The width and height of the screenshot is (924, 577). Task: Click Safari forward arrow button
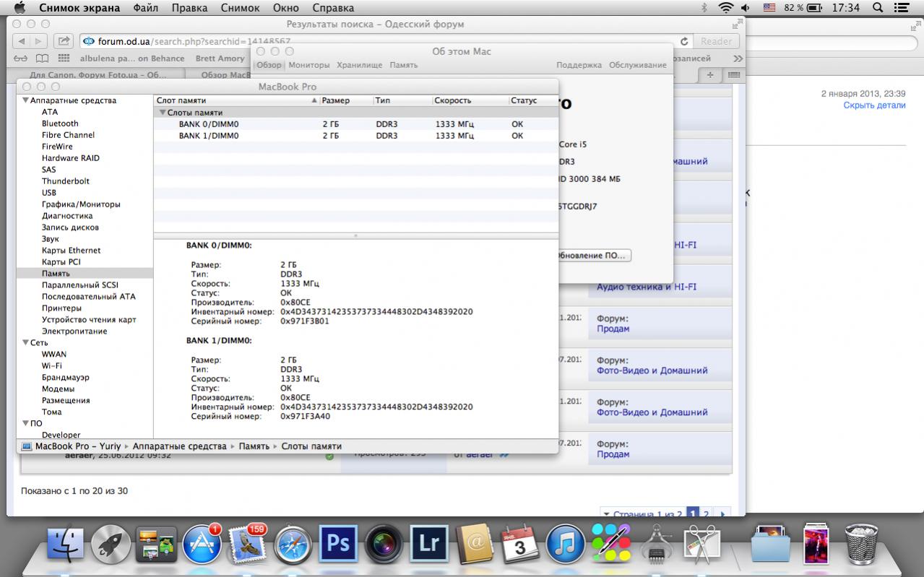coord(39,41)
